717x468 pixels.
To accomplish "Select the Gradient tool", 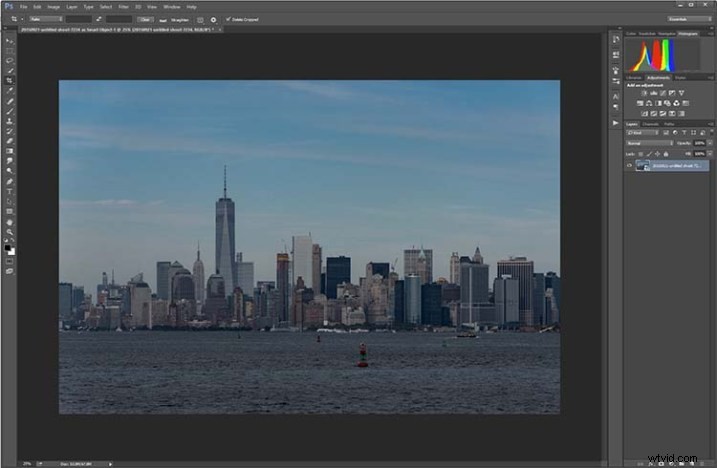I will tap(10, 151).
